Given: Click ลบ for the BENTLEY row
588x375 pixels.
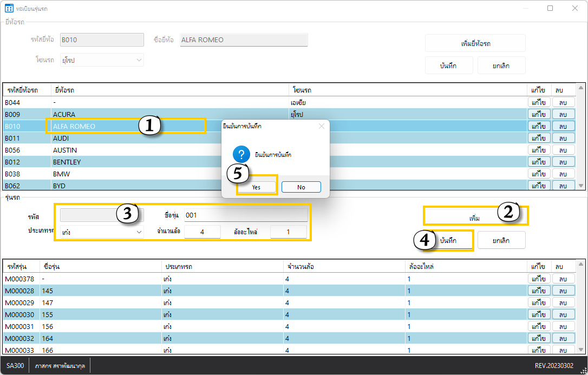Looking at the screenshot, I should tap(563, 162).
